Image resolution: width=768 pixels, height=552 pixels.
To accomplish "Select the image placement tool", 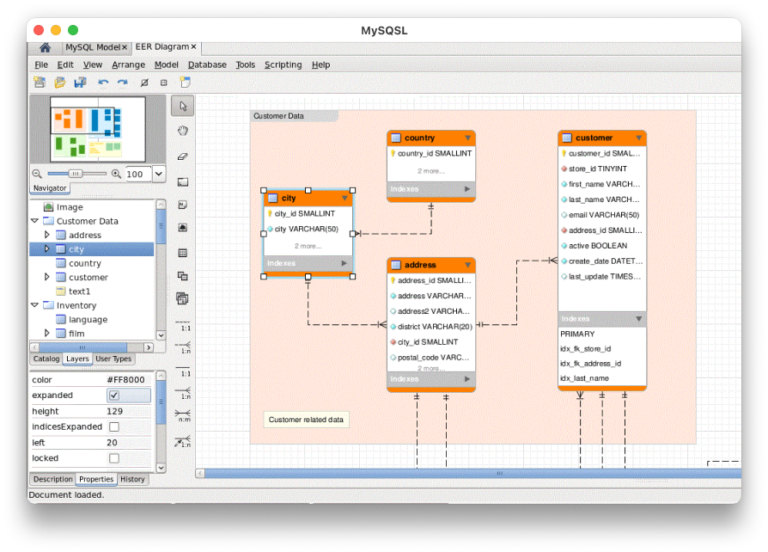I will click(x=183, y=228).
